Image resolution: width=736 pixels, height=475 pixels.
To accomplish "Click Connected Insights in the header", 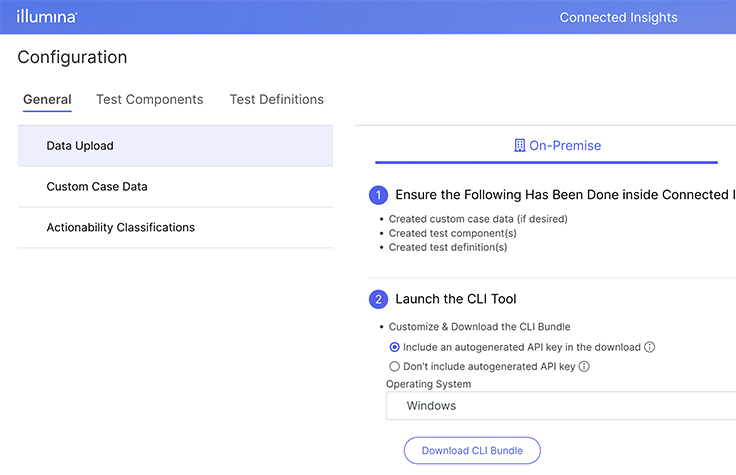I will (x=618, y=17).
